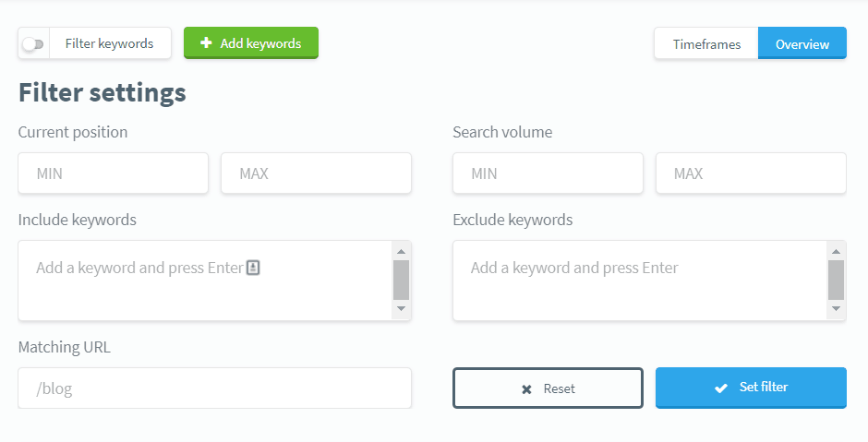868x442 pixels.
Task: Focus the Current position MIN field
Action: pyautogui.click(x=113, y=173)
